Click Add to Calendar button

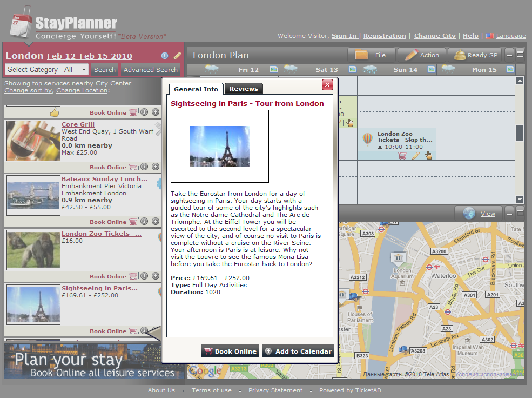pos(298,351)
